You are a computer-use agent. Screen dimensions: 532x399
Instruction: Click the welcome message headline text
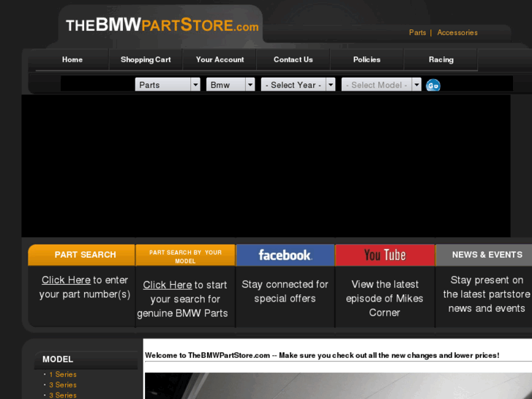322,355
